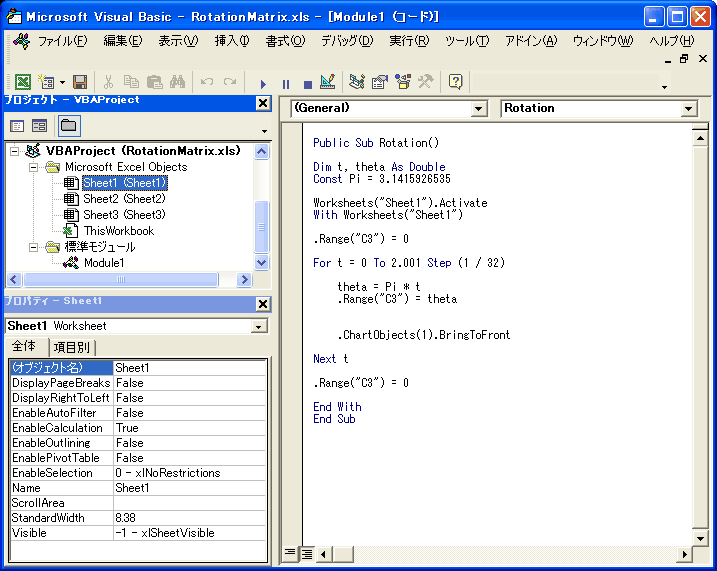Select Sheet3 (Sheet3) in project tree
This screenshot has height=571, width=717.
(x=124, y=215)
